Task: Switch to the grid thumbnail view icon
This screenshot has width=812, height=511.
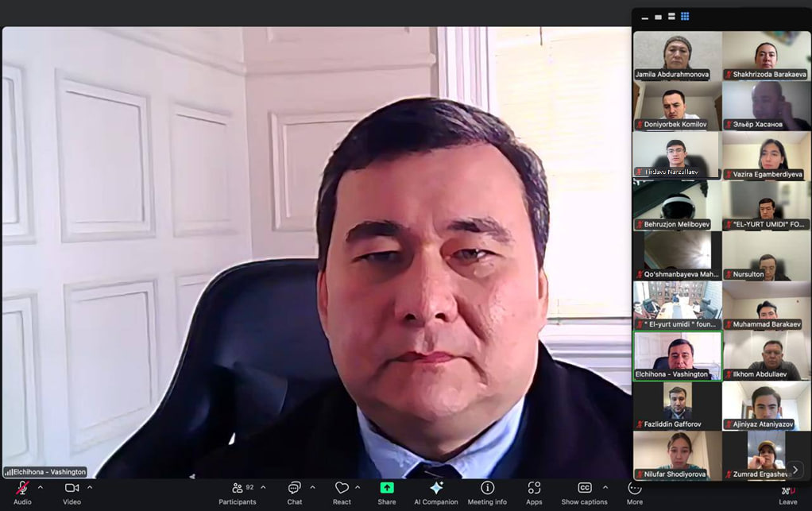Action: click(685, 16)
